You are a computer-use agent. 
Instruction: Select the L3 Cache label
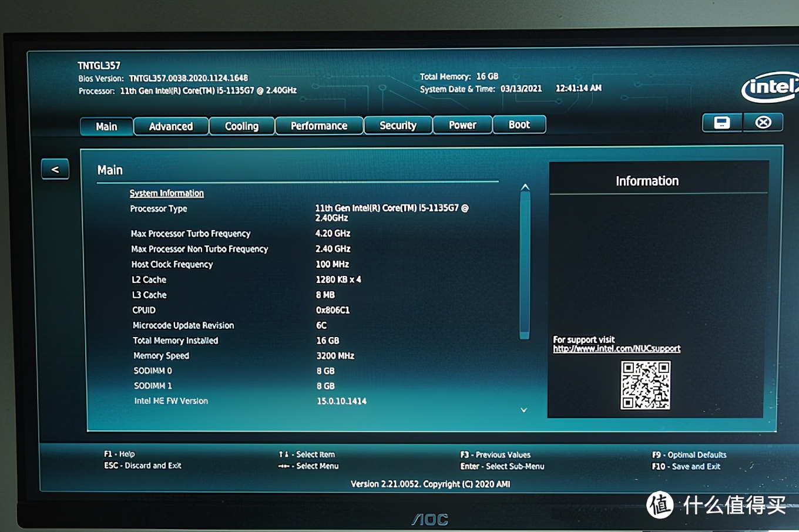point(149,295)
